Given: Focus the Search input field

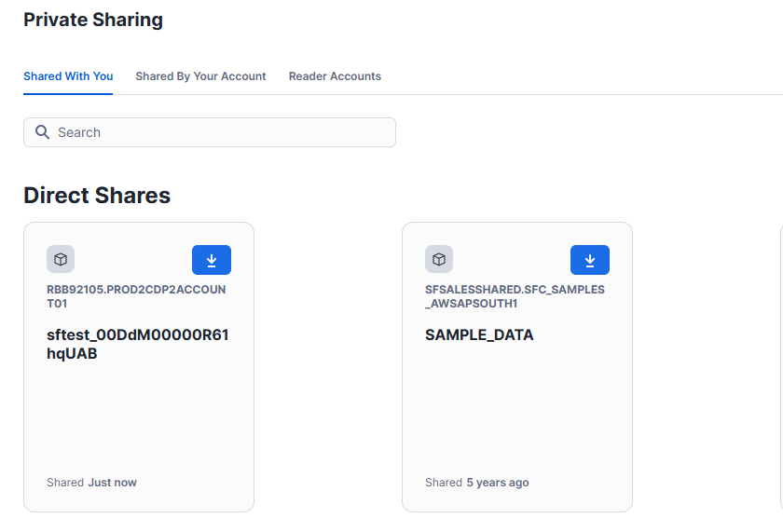Looking at the screenshot, I should click(x=210, y=132).
